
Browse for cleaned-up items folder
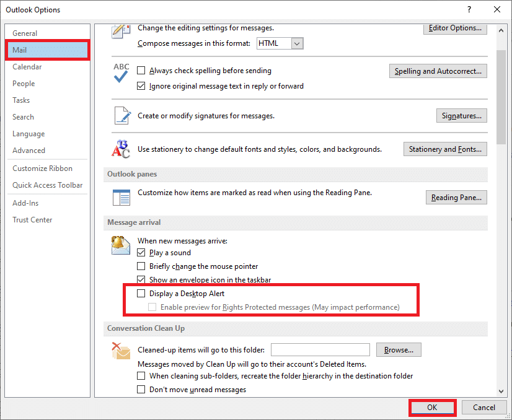[x=399, y=350]
